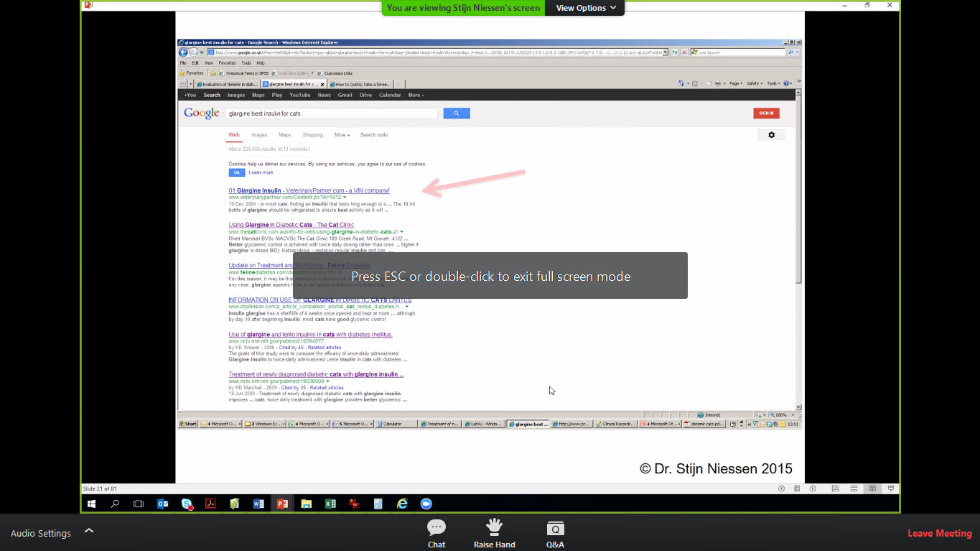This screenshot has width=980, height=551.
Task: Open File Explorer from the taskbar
Action: [x=307, y=504]
